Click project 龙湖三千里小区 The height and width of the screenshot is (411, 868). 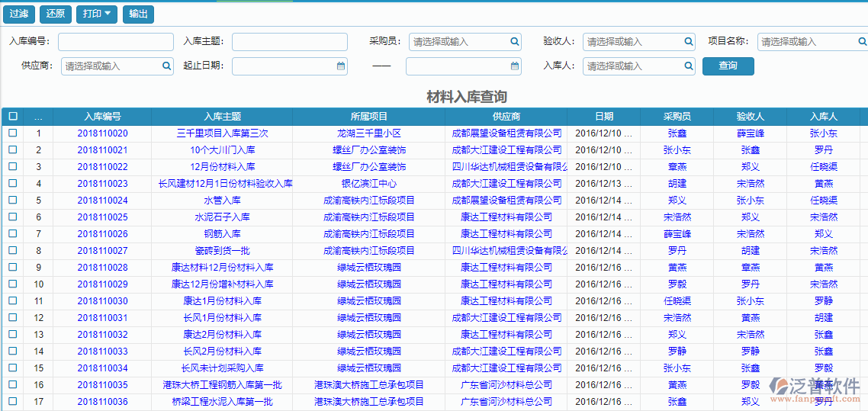[x=369, y=133]
